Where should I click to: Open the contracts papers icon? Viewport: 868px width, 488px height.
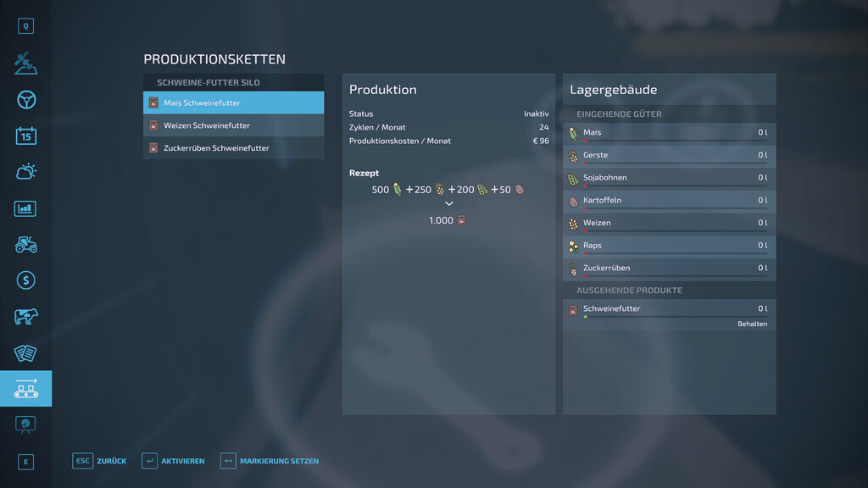25,353
